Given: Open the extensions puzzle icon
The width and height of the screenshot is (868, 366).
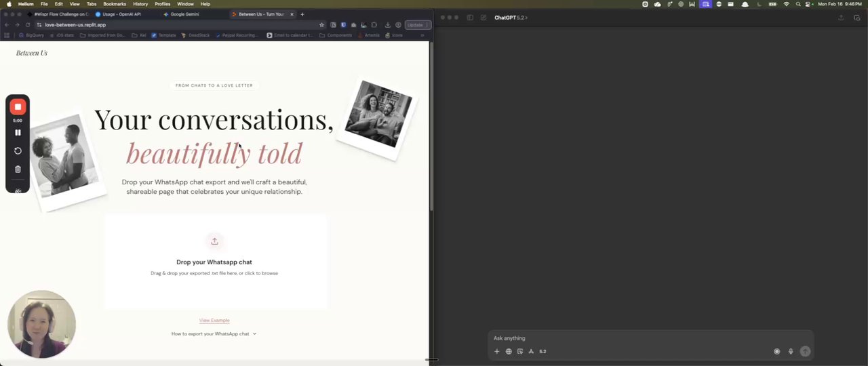Looking at the screenshot, I should (x=374, y=25).
